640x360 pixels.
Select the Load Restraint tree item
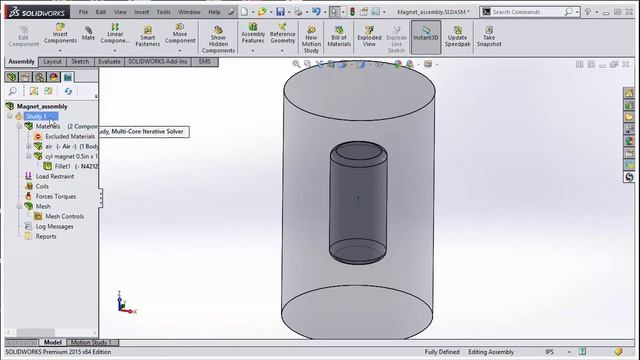coord(50,176)
